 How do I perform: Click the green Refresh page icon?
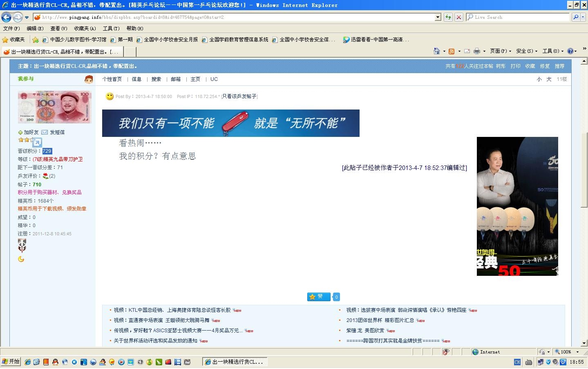click(448, 17)
